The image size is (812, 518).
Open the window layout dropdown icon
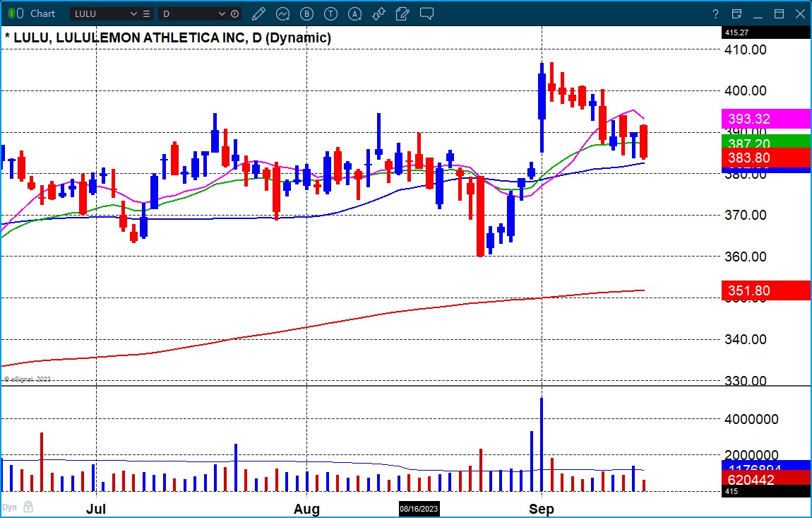pyautogui.click(x=737, y=14)
